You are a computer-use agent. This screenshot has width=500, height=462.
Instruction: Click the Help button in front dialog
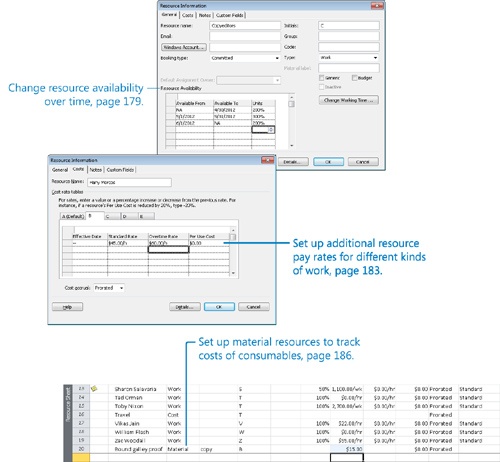67,307
